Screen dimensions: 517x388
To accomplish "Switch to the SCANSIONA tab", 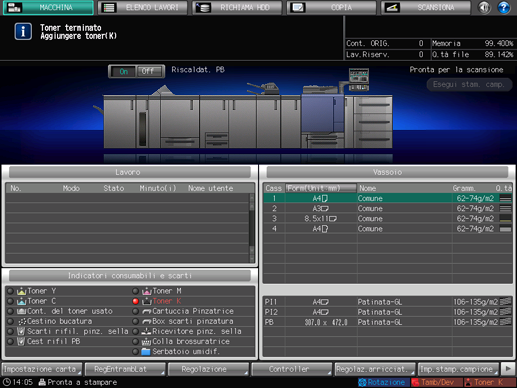I will click(x=426, y=8).
